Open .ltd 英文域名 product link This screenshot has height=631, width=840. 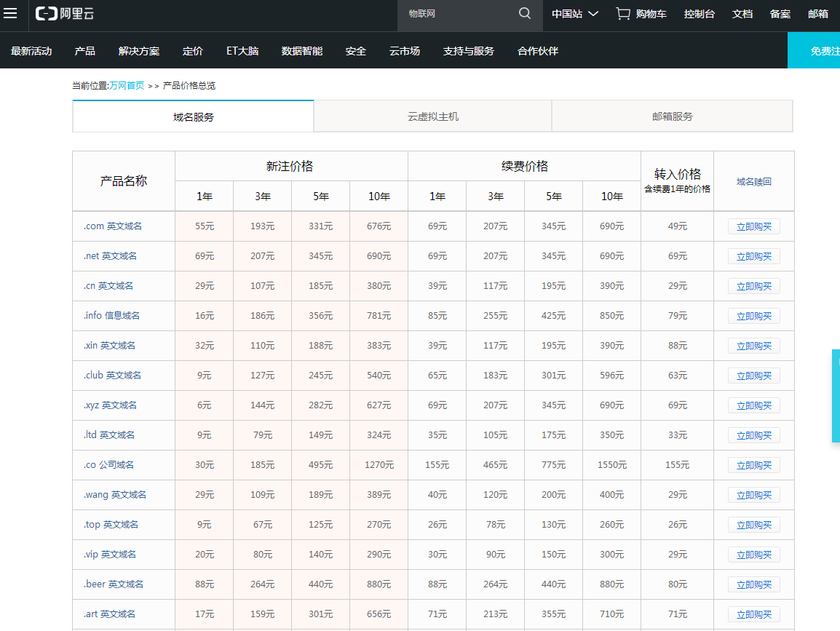(109, 435)
